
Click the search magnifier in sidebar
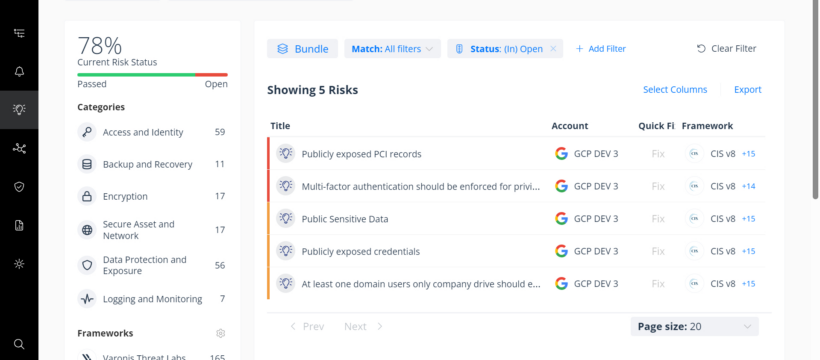19,344
